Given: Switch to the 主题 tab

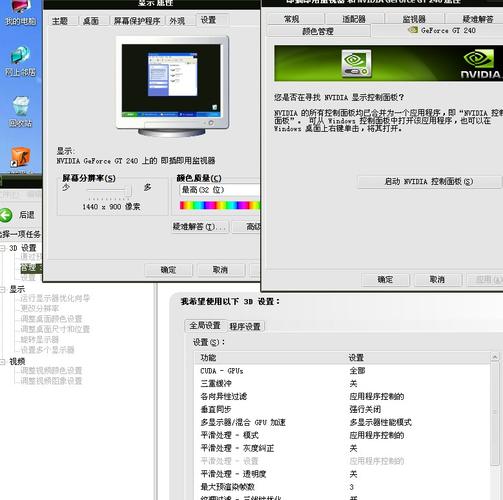Looking at the screenshot, I should coord(60,21).
